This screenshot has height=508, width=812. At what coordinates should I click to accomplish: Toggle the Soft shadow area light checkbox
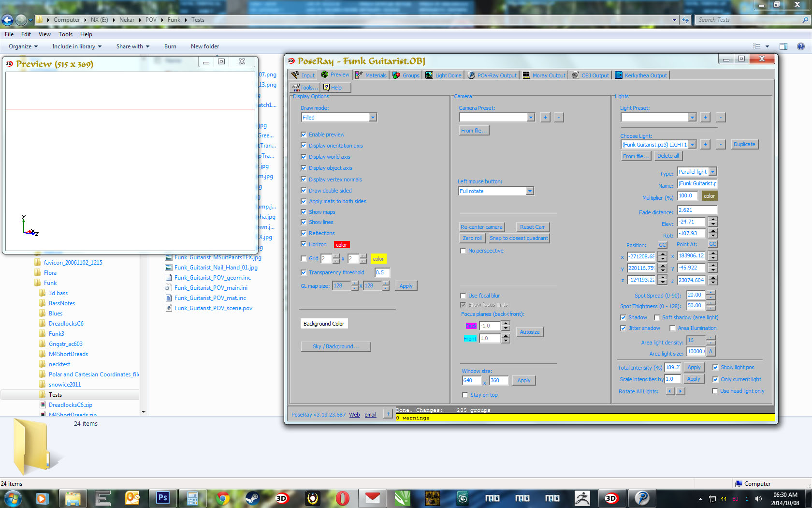click(657, 317)
